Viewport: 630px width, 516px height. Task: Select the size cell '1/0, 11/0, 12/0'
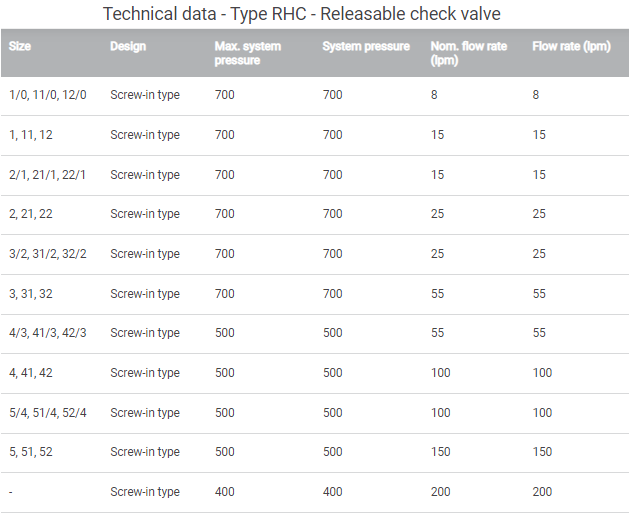point(48,95)
